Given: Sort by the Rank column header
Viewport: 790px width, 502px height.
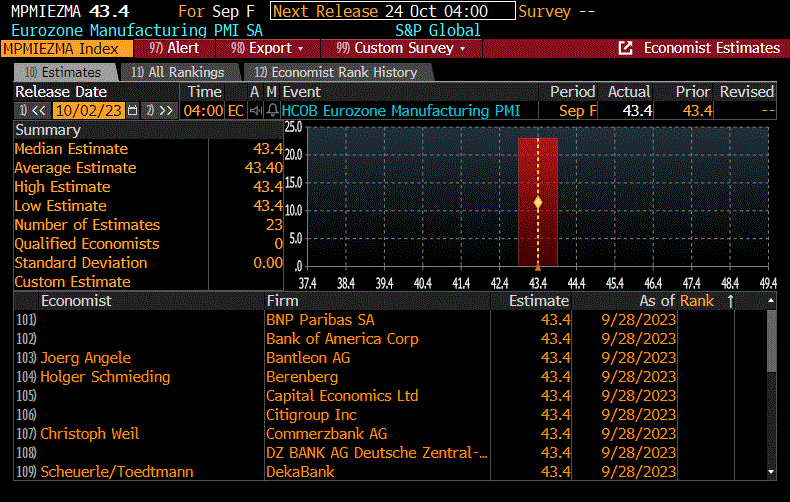Looking at the screenshot, I should (697, 301).
